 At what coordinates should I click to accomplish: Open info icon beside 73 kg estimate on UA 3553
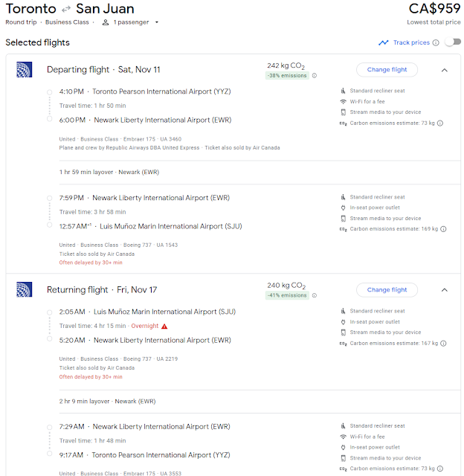[440, 469]
